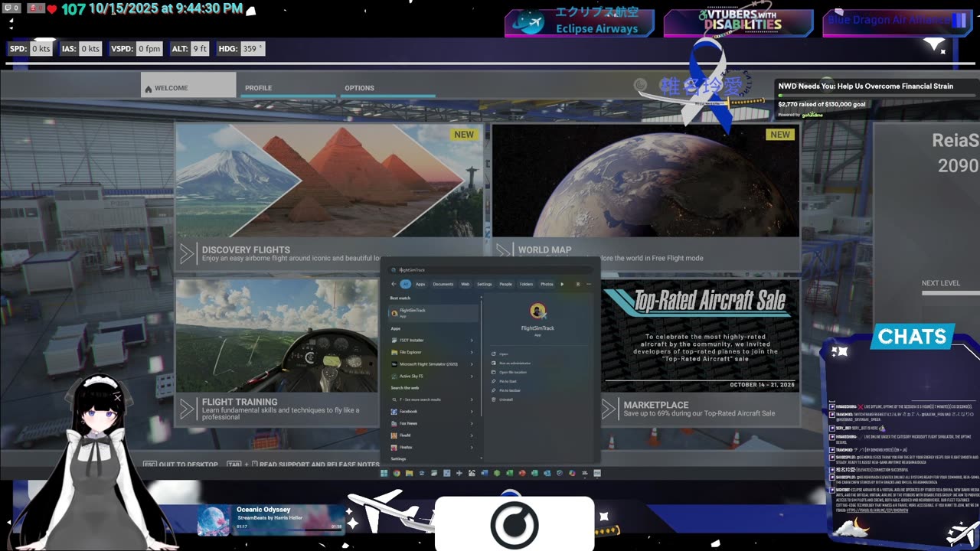Click the Eclipse Airways banner
Screen dimensions: 980x551
point(580,22)
